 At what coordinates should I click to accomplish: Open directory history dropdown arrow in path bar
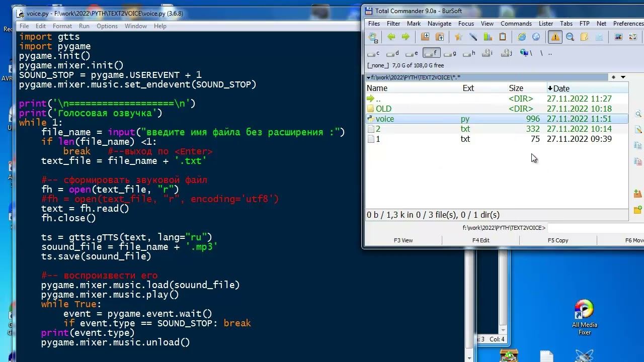[623, 77]
